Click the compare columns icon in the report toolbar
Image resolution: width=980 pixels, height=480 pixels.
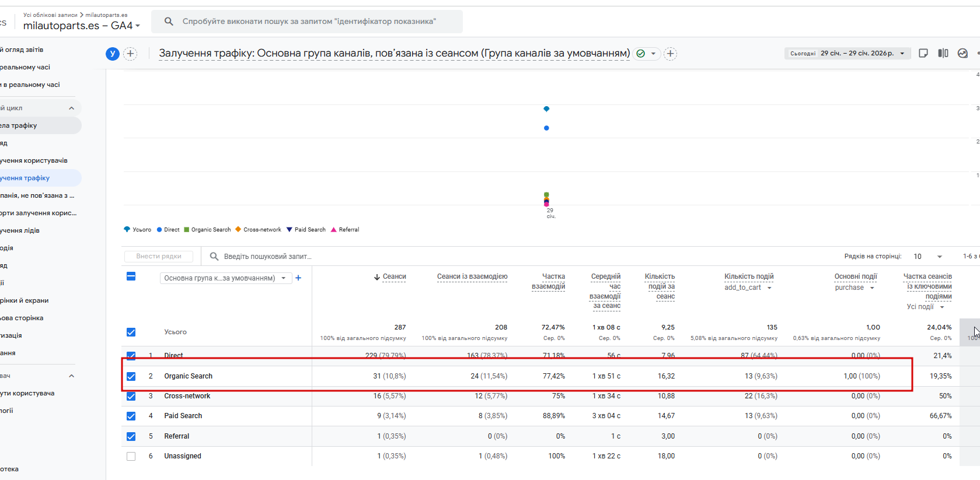[x=943, y=53]
